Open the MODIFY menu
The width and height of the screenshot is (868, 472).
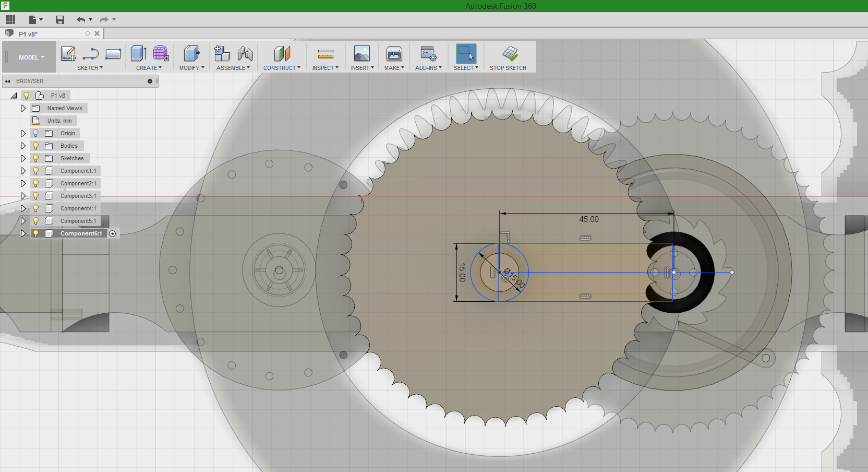[191, 68]
